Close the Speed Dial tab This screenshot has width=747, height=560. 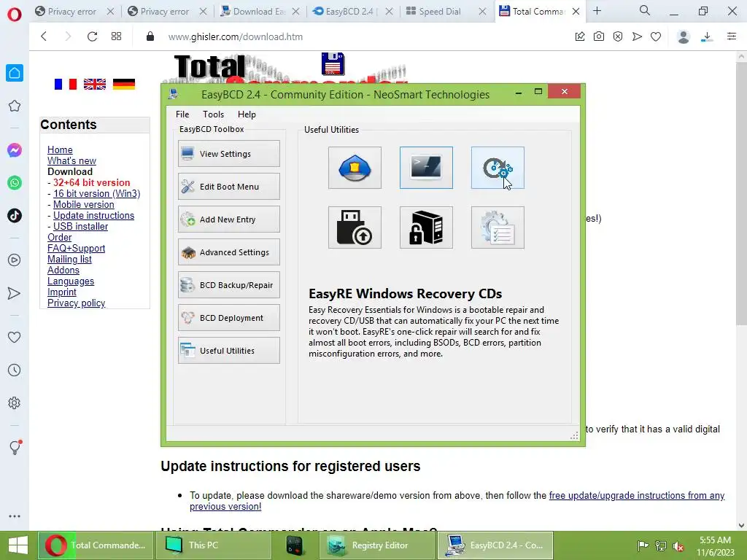[x=482, y=12]
